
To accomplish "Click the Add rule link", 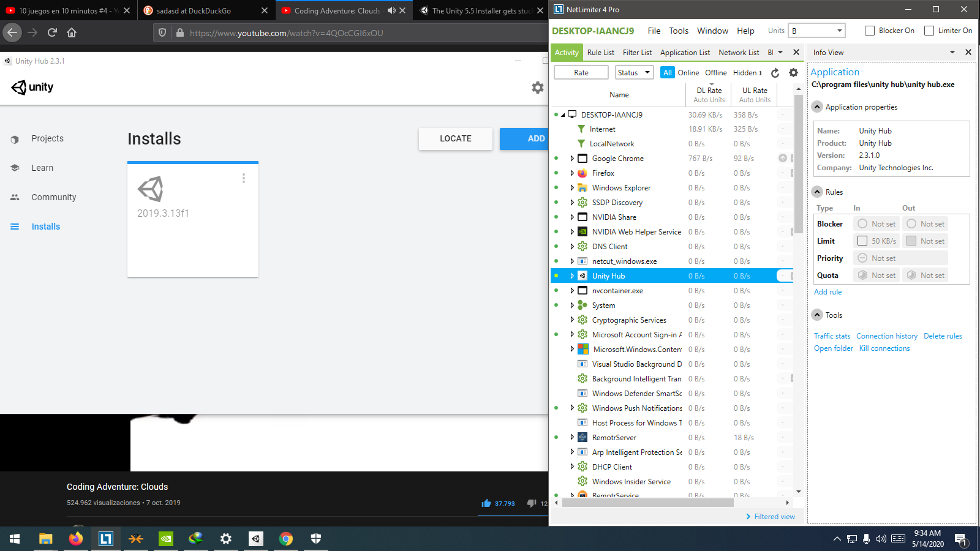I will [x=827, y=292].
